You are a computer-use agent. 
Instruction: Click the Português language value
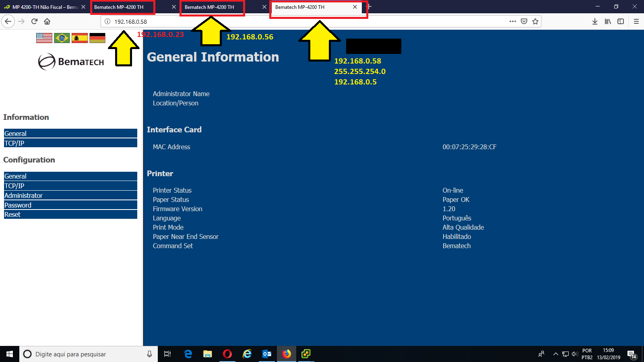pos(457,218)
